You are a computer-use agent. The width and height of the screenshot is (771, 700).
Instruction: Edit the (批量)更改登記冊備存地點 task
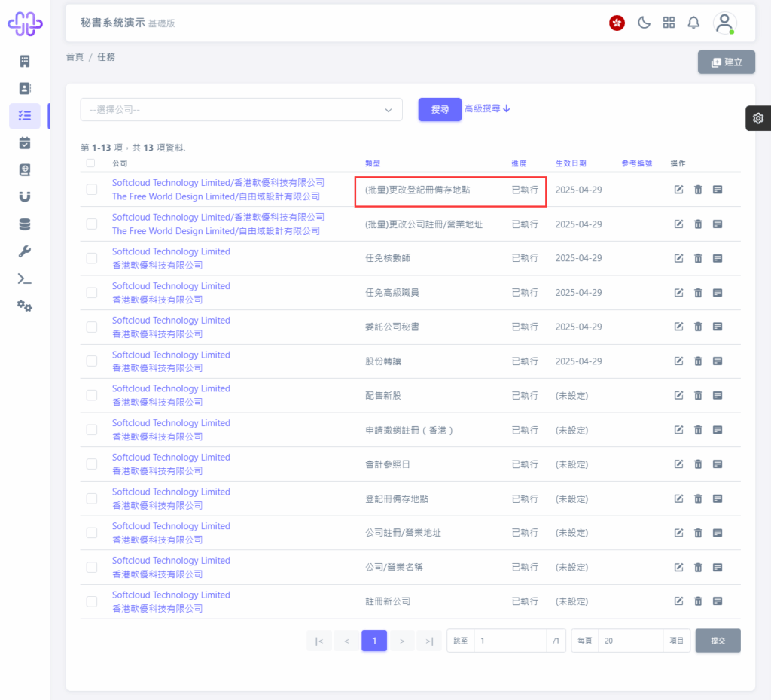click(678, 189)
